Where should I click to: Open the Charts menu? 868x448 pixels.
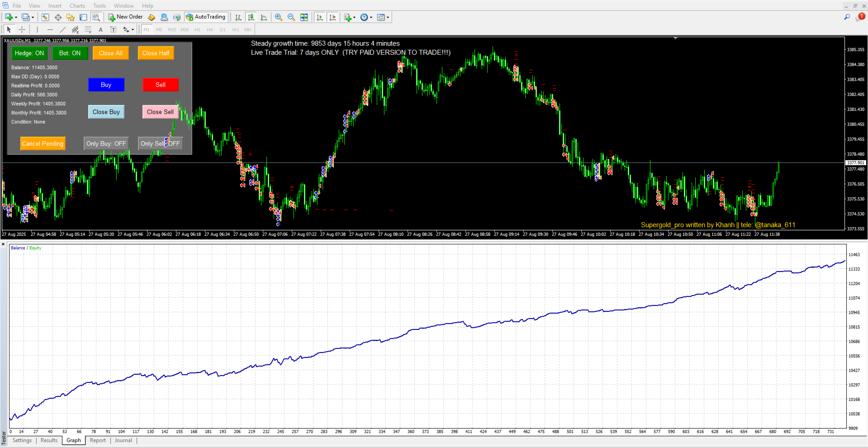(x=77, y=6)
